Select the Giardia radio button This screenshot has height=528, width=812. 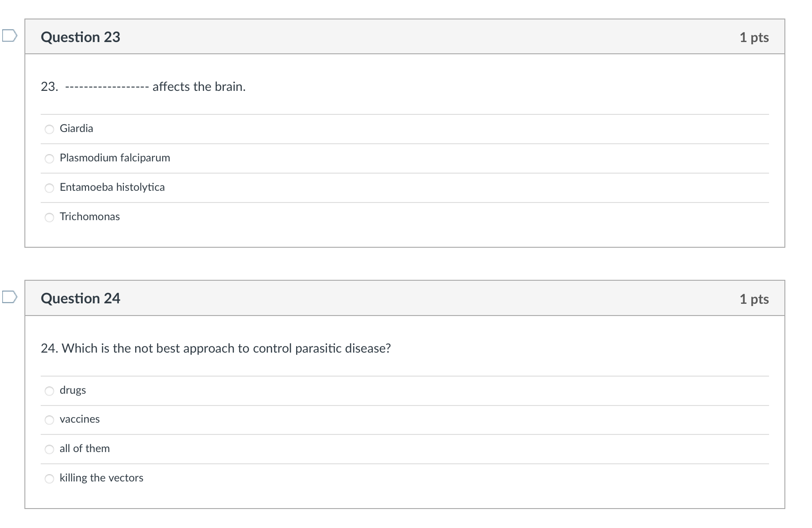pyautogui.click(x=49, y=129)
